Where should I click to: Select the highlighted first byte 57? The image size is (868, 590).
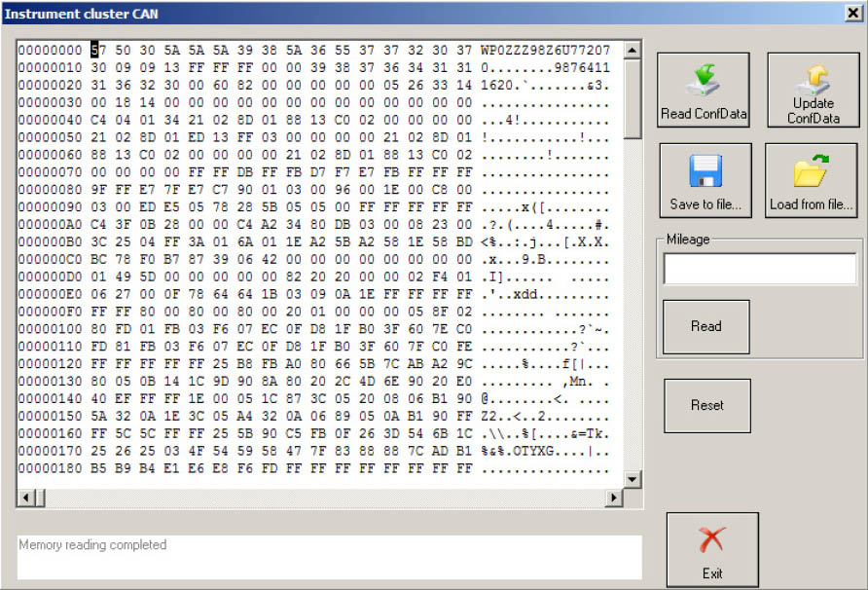coord(96,50)
